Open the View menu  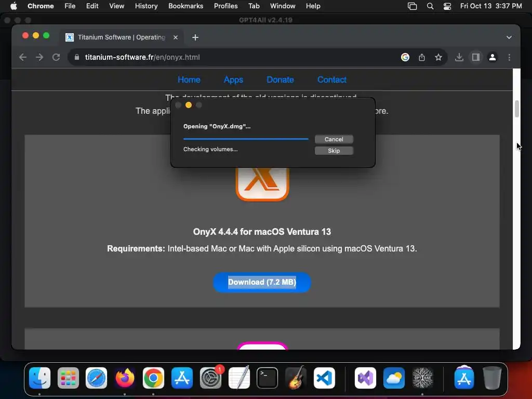tap(117, 6)
